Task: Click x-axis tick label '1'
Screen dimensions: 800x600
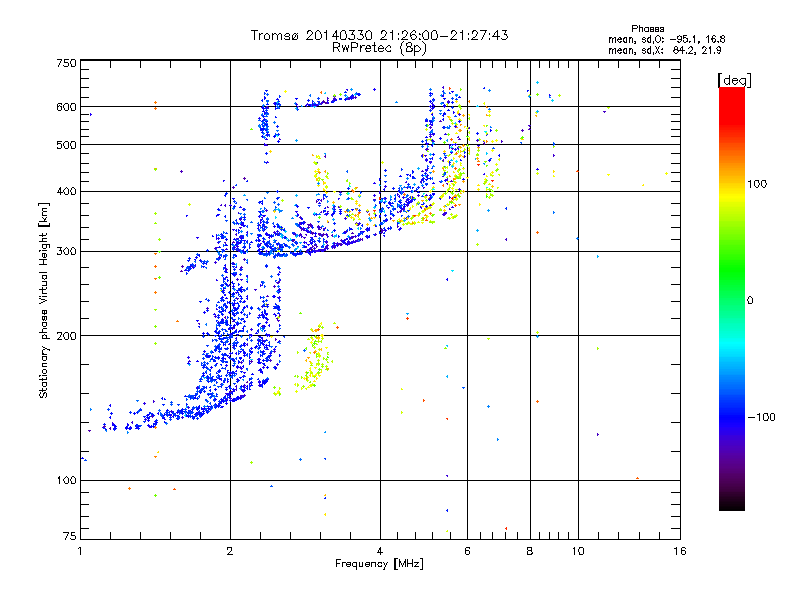Action: (80, 551)
